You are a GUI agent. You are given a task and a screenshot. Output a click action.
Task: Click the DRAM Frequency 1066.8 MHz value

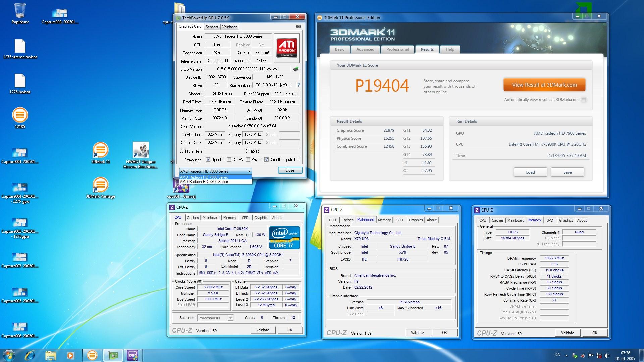[x=554, y=258]
